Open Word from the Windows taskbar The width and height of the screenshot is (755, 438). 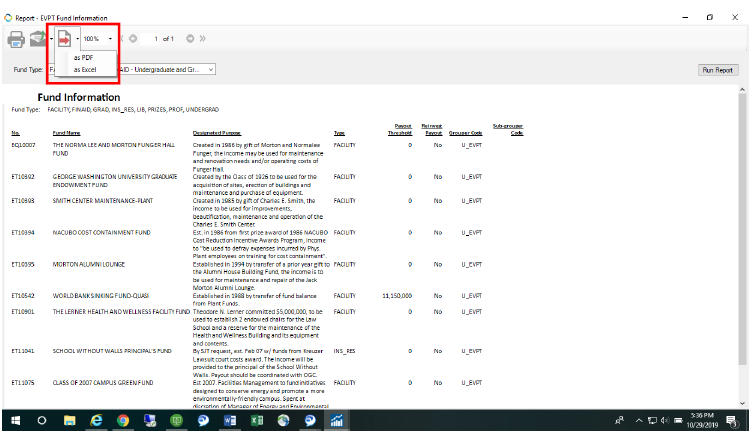(x=229, y=421)
